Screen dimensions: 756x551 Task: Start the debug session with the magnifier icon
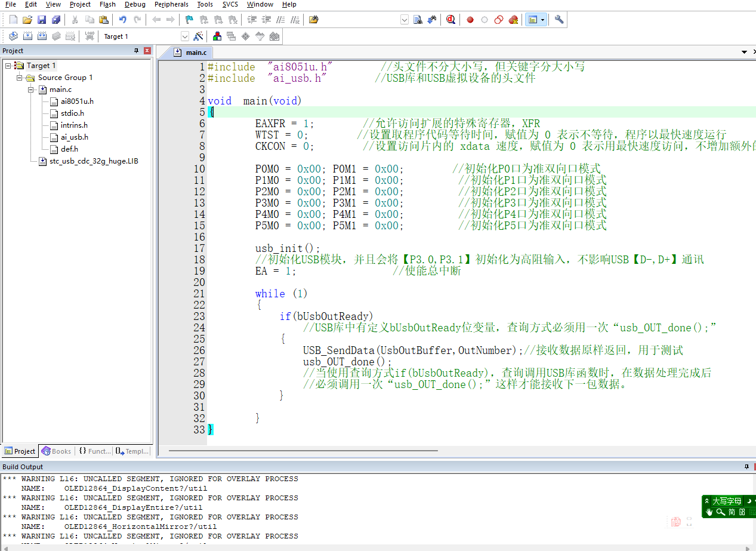450,20
